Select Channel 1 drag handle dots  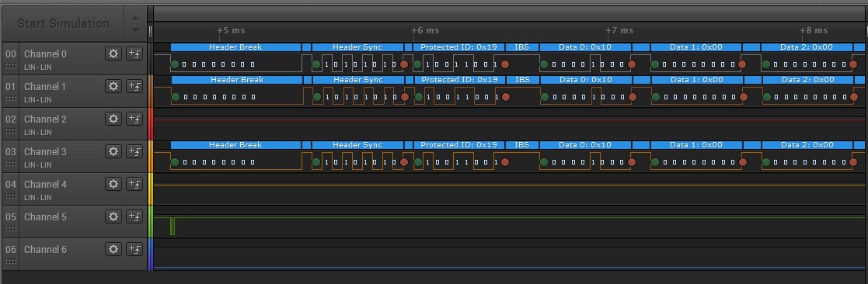pyautogui.click(x=11, y=99)
